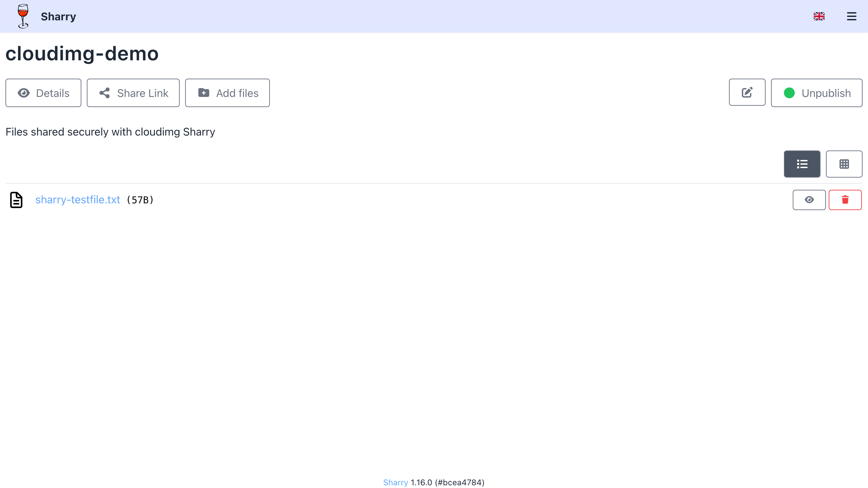Image resolution: width=868 pixels, height=488 pixels.
Task: Click the file size label (57B)
Action: click(140, 200)
